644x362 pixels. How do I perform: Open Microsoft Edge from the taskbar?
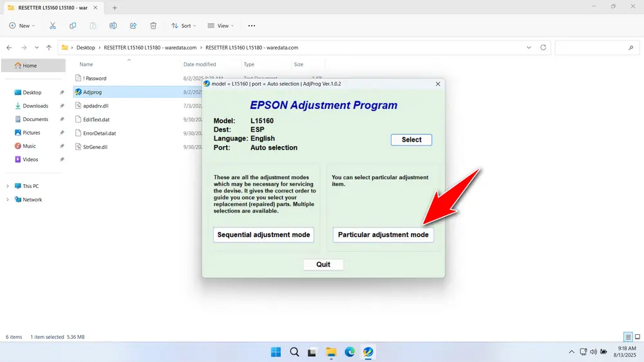tap(350, 352)
